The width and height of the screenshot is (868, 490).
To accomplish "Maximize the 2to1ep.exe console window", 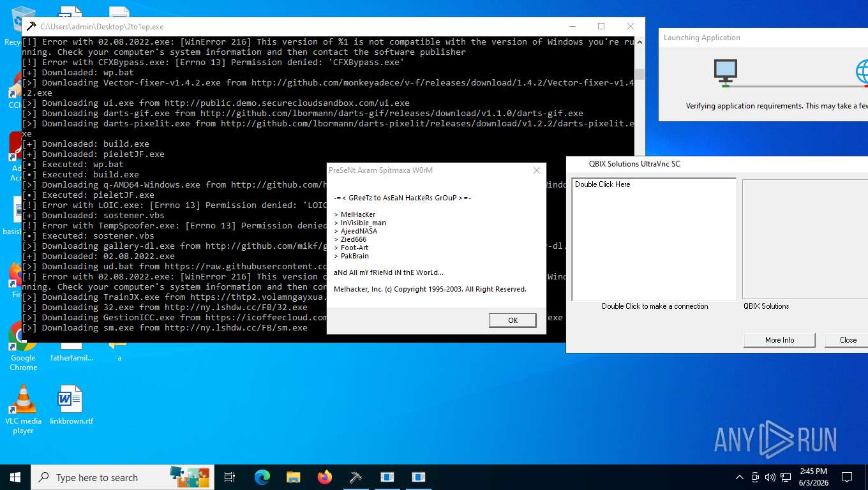I will (601, 27).
